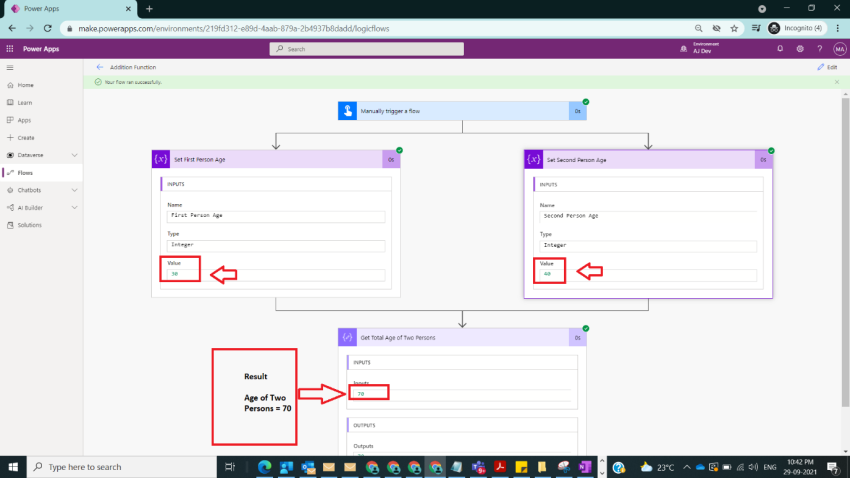Viewport: 850px width, 478px height.
Task: Open the settings gear icon
Action: (800, 49)
